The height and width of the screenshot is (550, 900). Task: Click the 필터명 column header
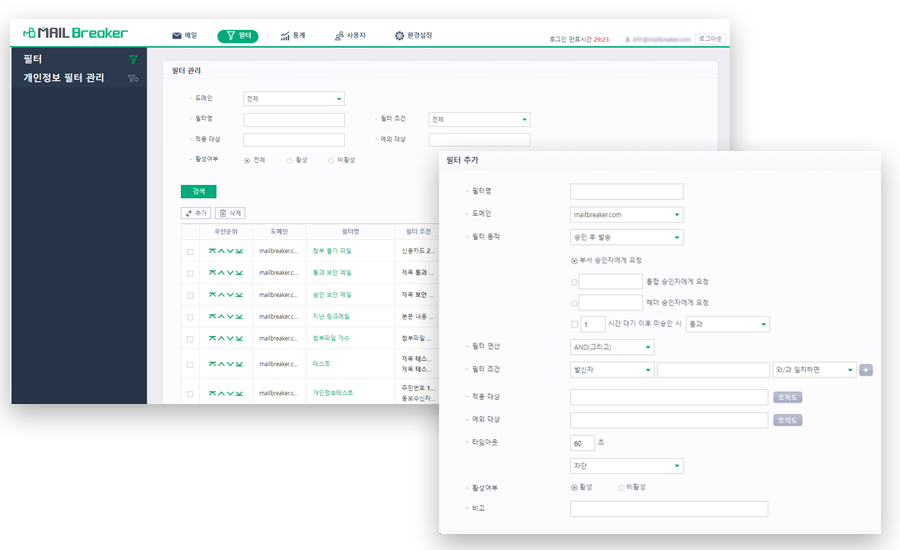coord(350,231)
